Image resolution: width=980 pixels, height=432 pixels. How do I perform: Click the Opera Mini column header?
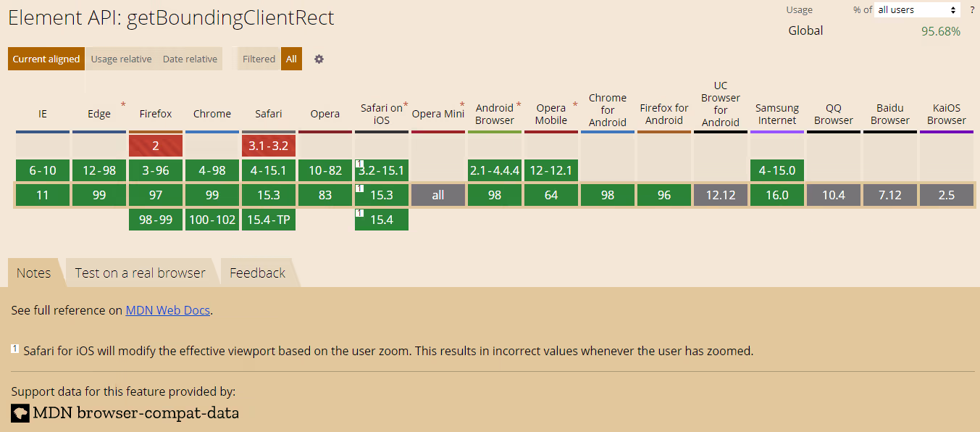tap(438, 114)
